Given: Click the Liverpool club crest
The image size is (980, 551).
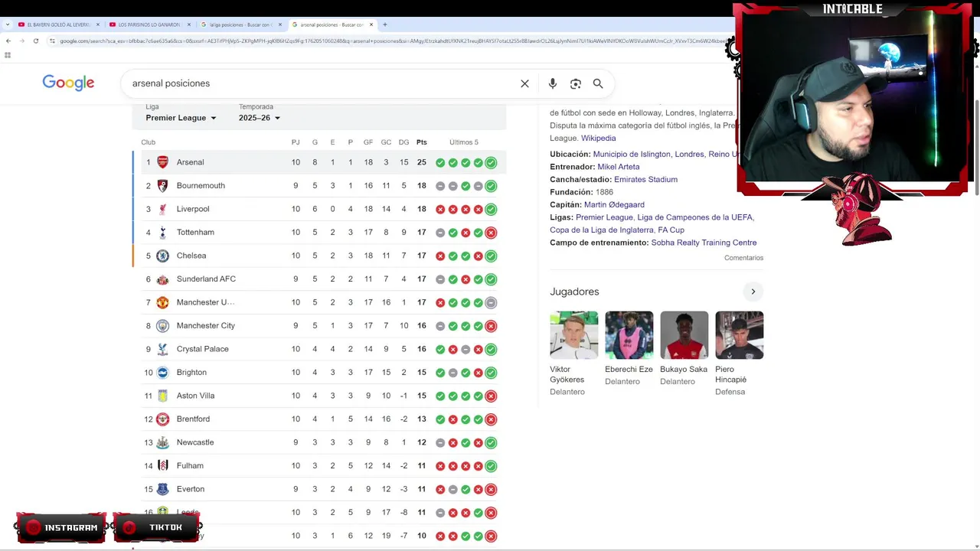Looking at the screenshot, I should [162, 209].
